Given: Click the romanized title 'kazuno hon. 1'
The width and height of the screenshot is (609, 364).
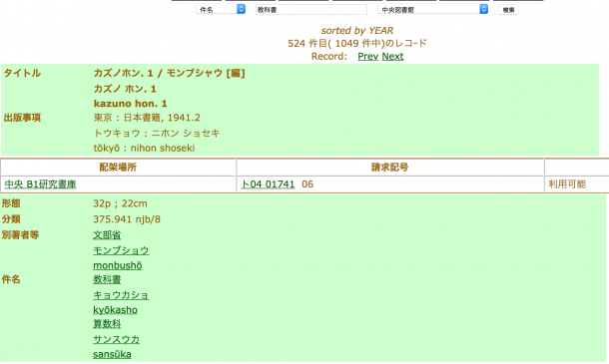Looking at the screenshot, I should tap(130, 104).
